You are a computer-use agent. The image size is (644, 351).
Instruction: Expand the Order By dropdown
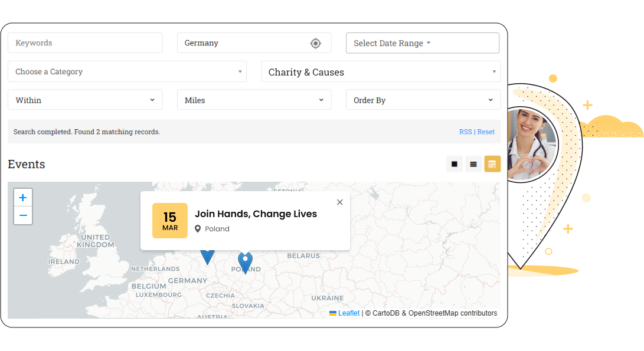point(423,100)
